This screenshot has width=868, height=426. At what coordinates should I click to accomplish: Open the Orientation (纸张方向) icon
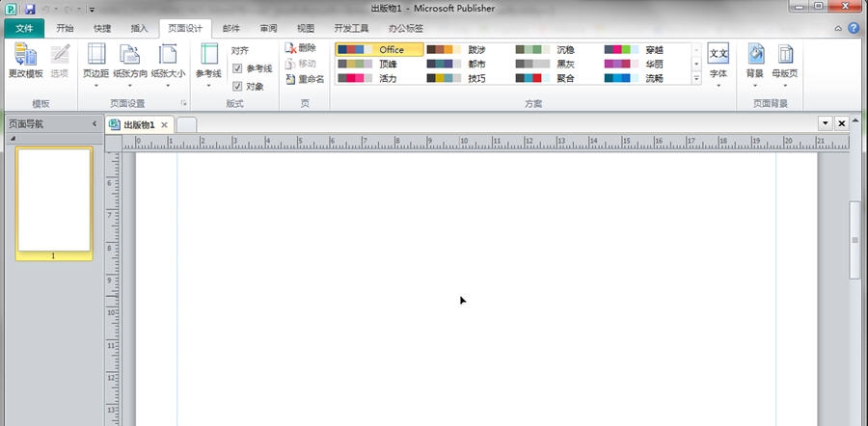(130, 55)
